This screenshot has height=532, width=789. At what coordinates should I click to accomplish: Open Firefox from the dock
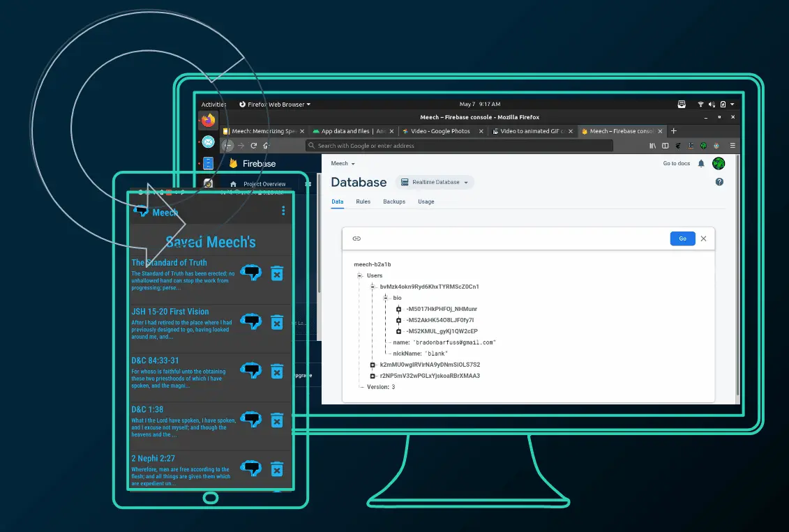(x=208, y=120)
